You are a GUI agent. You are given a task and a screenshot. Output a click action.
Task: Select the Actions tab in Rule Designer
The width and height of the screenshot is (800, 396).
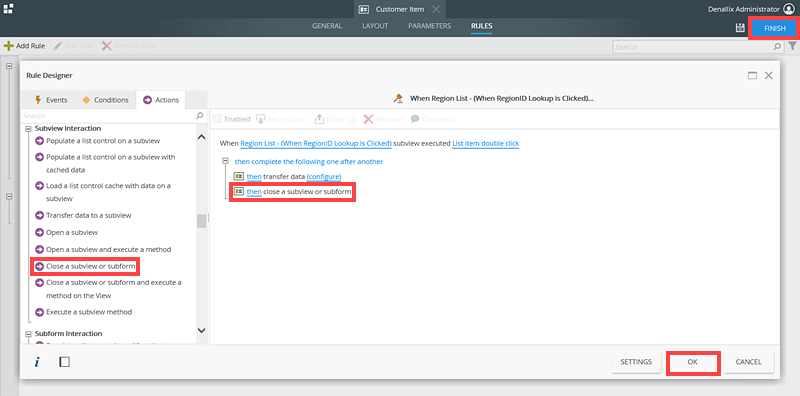pos(161,100)
